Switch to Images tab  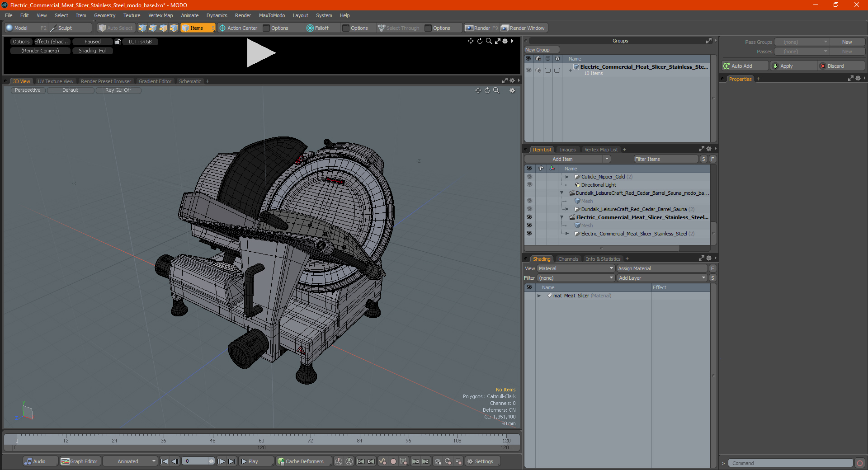tap(567, 150)
